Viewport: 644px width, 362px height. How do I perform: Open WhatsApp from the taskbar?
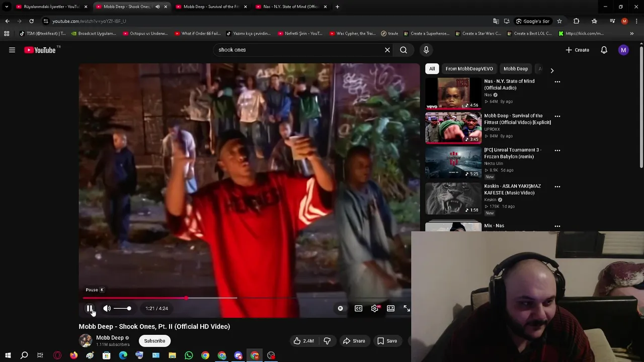pyautogui.click(x=189, y=355)
